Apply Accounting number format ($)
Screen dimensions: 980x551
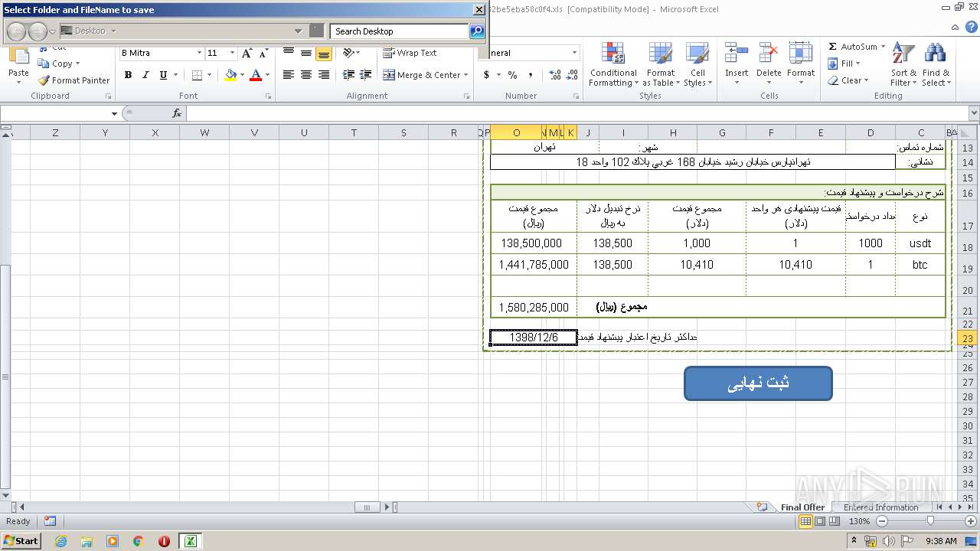[486, 75]
